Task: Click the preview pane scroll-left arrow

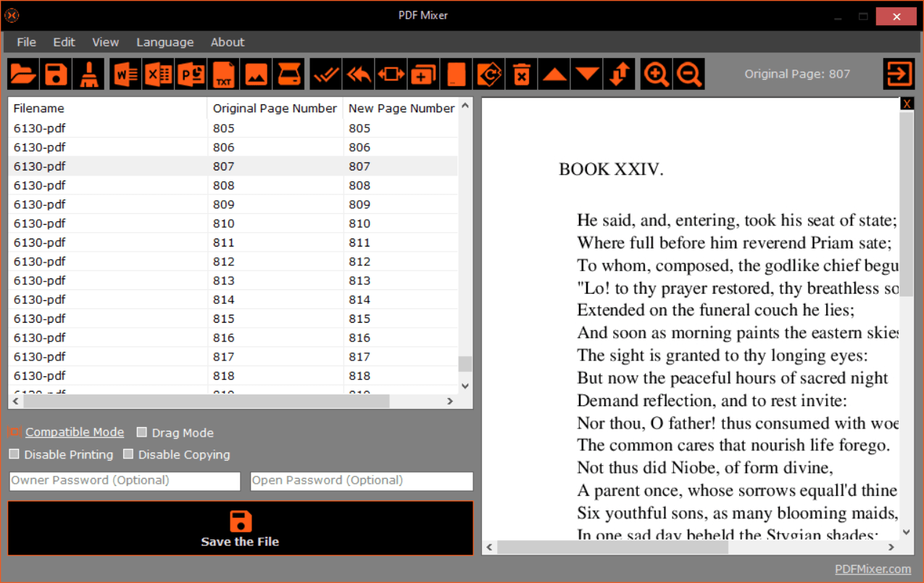Action: [x=489, y=547]
